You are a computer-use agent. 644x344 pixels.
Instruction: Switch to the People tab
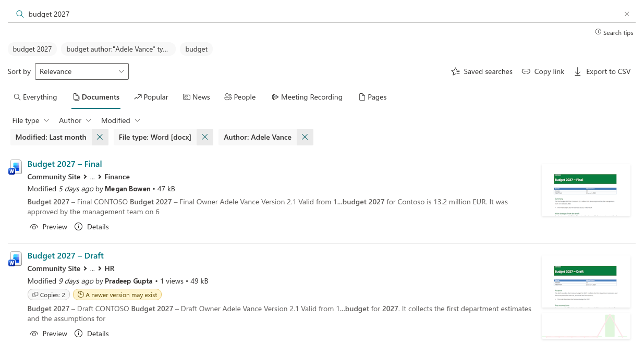tap(240, 97)
